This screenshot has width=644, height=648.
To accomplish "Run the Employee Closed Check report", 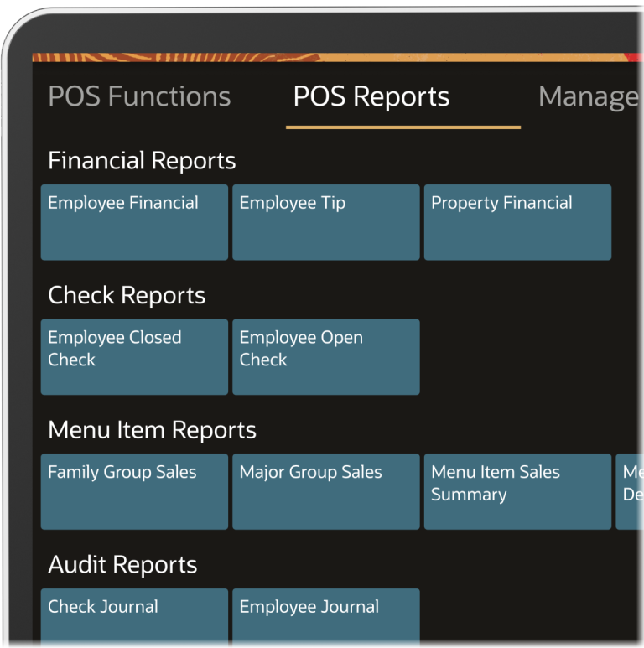I will point(134,356).
